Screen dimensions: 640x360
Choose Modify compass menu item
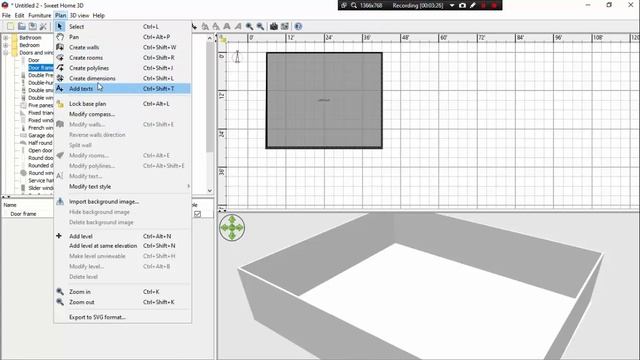[x=122, y=114]
